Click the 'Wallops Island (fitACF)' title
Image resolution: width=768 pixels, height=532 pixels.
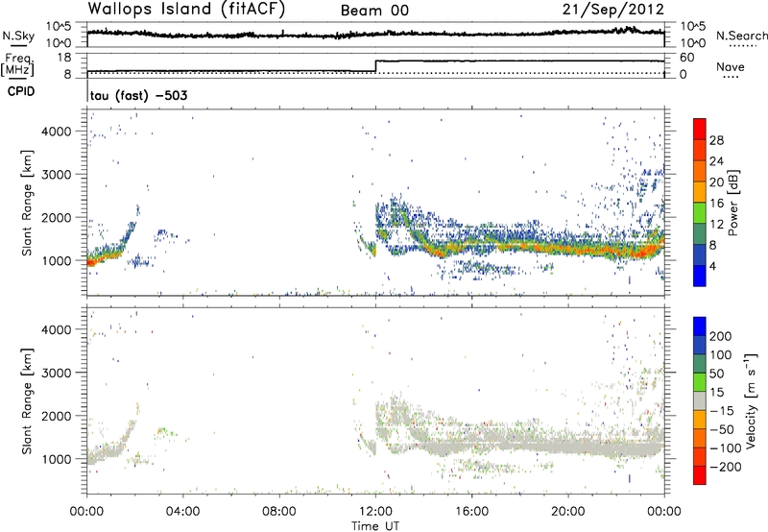coord(186,10)
